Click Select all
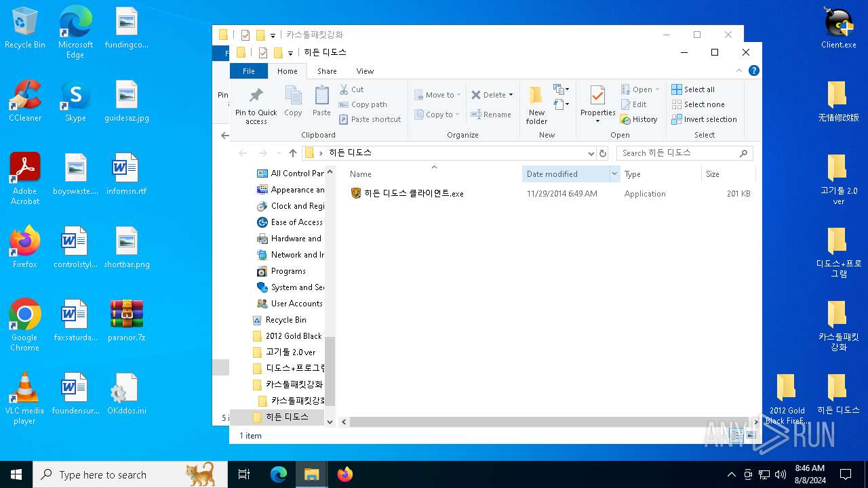868x488 pixels. (693, 89)
